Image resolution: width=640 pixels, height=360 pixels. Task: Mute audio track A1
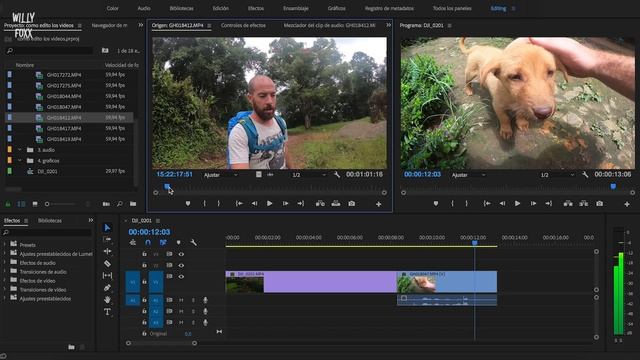pyautogui.click(x=181, y=300)
